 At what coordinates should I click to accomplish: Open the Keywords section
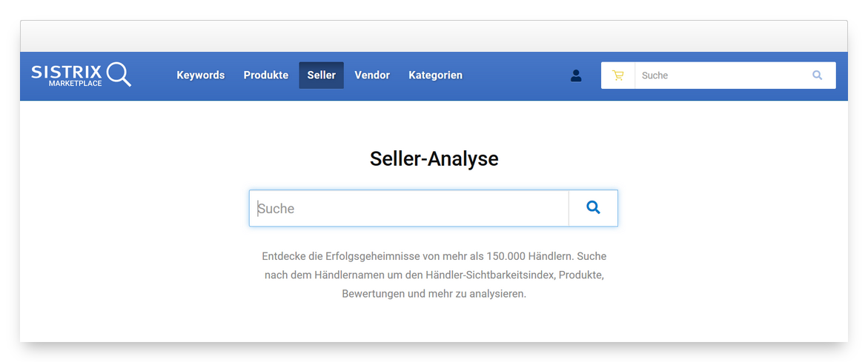(200, 76)
